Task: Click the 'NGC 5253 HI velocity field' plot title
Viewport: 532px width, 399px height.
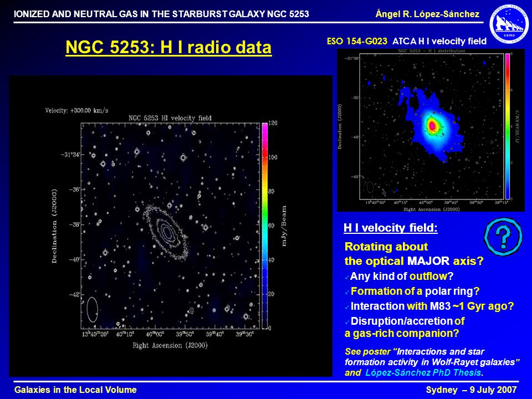Action: (x=170, y=118)
